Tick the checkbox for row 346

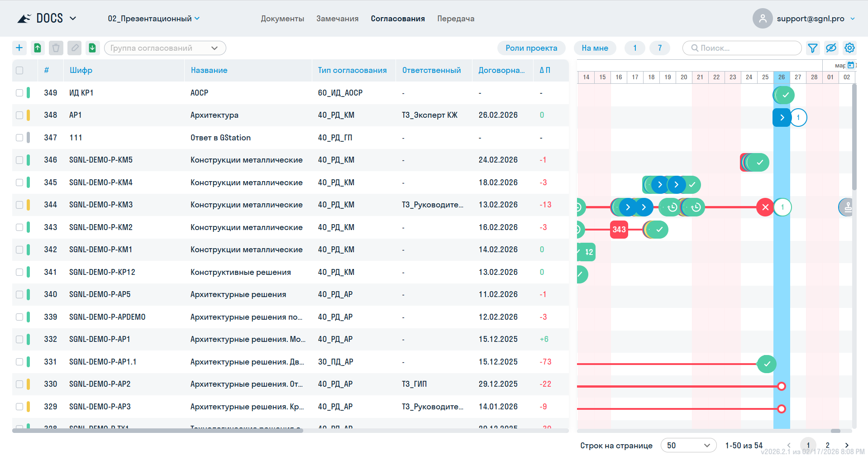pyautogui.click(x=19, y=160)
